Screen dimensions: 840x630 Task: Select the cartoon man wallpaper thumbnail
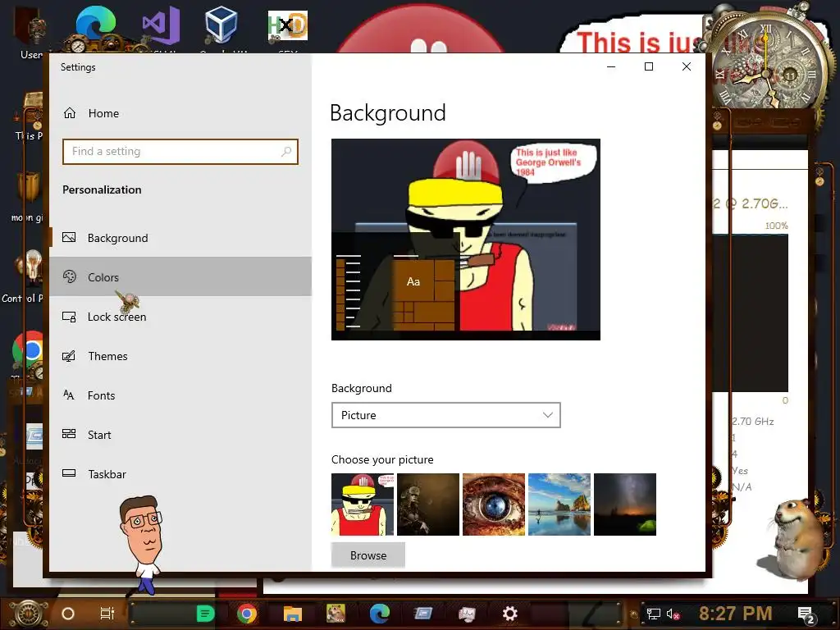363,504
